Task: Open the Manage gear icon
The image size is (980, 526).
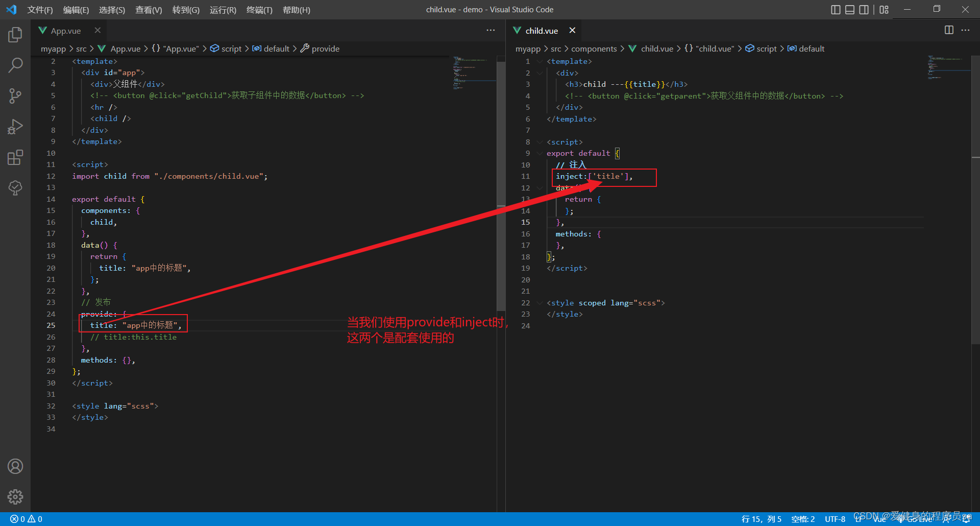Action: [x=15, y=497]
